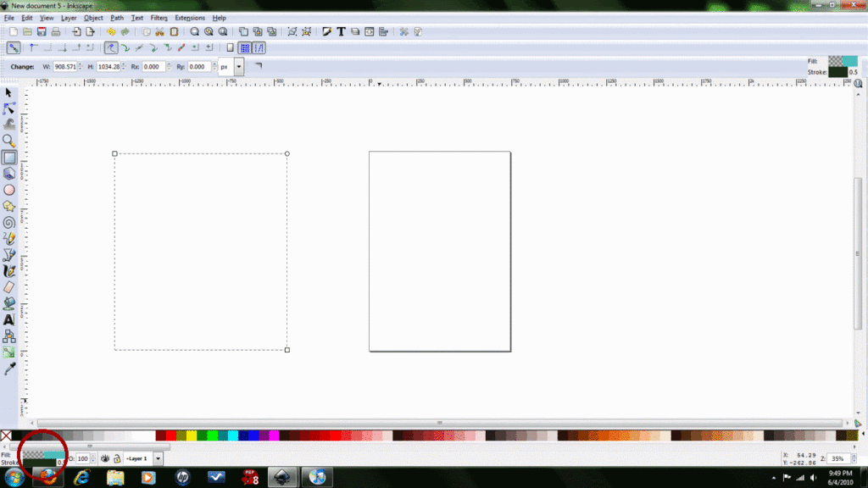This screenshot has height=488, width=868.
Task: Click the Export bitmap icon
Action: [90, 32]
